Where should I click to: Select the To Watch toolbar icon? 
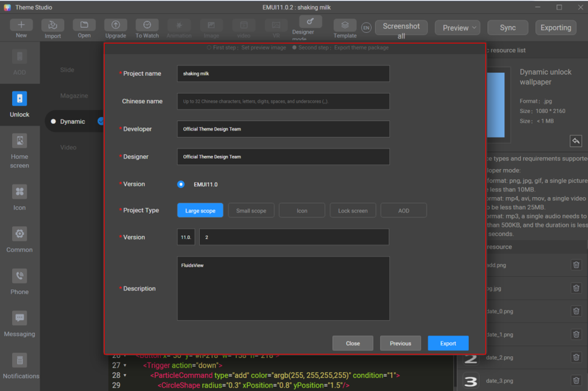point(147,25)
